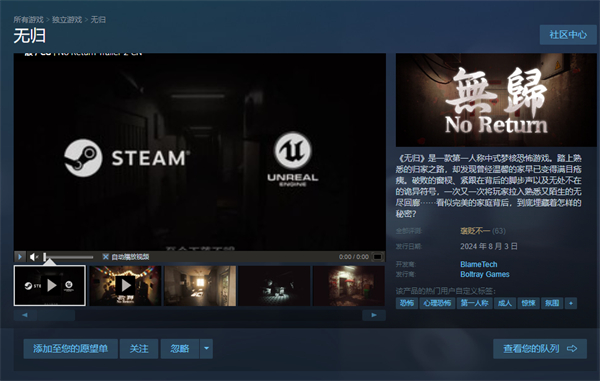
Task: Click the 0:00 / 0:00 video time display
Action: pyautogui.click(x=354, y=257)
